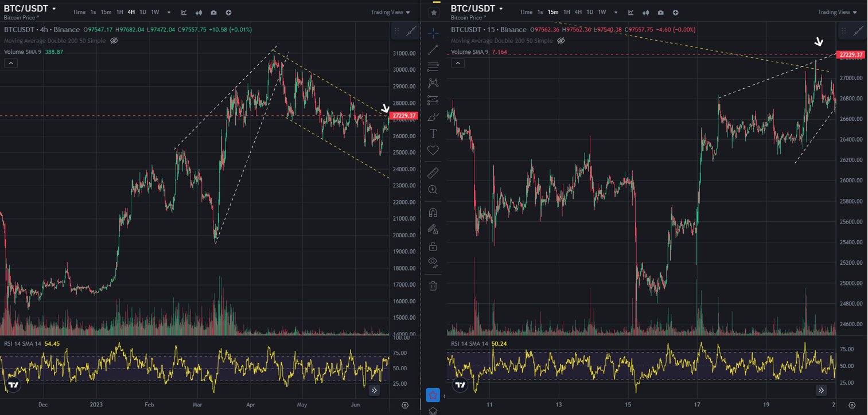This screenshot has width=868, height=415.
Task: Show the Moving Average indicator on right chart
Action: click(561, 41)
